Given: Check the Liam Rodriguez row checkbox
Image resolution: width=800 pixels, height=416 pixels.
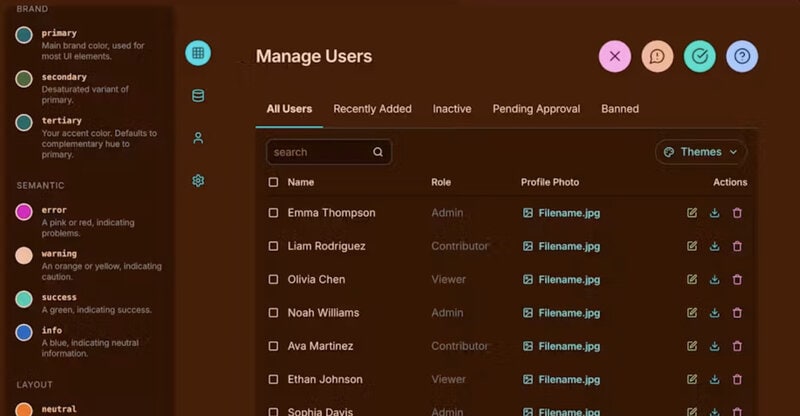Looking at the screenshot, I should [x=273, y=246].
